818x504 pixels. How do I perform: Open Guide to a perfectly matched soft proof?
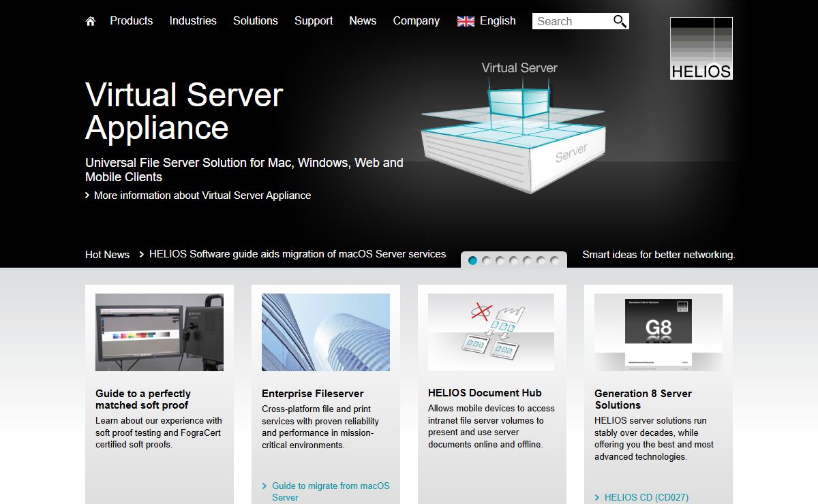coord(143,399)
